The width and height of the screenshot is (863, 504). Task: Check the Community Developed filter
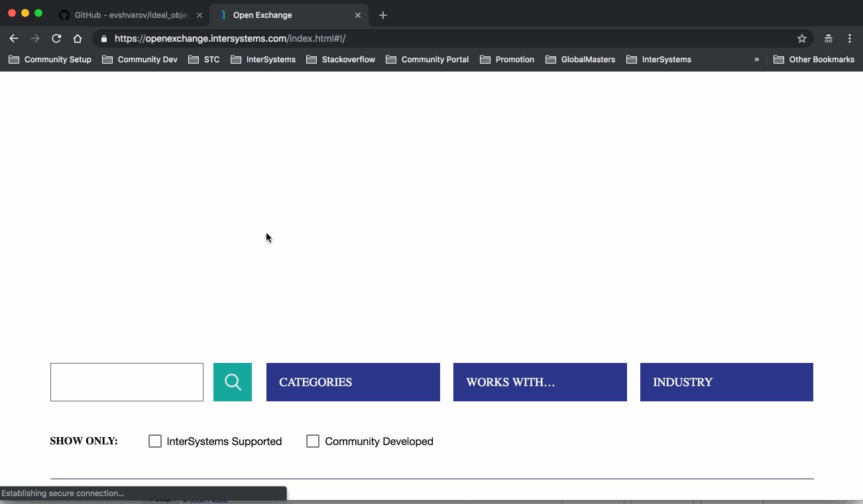[313, 441]
